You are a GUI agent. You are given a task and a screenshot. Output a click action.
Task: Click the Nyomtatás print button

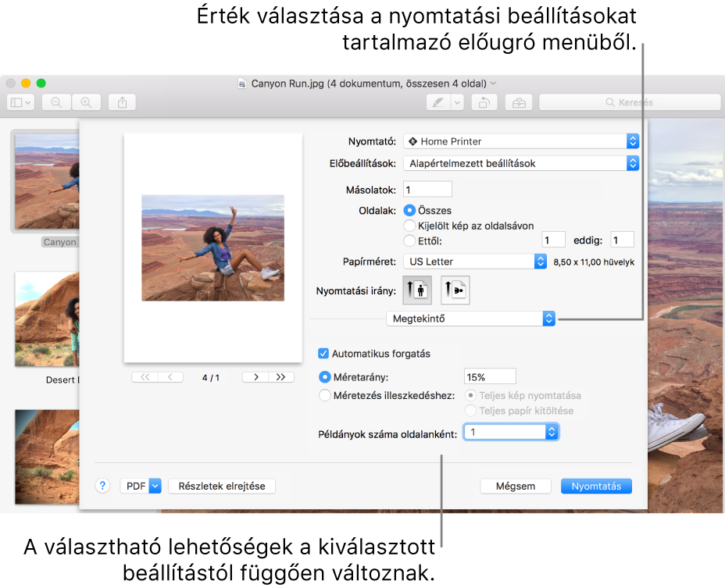[x=596, y=486]
